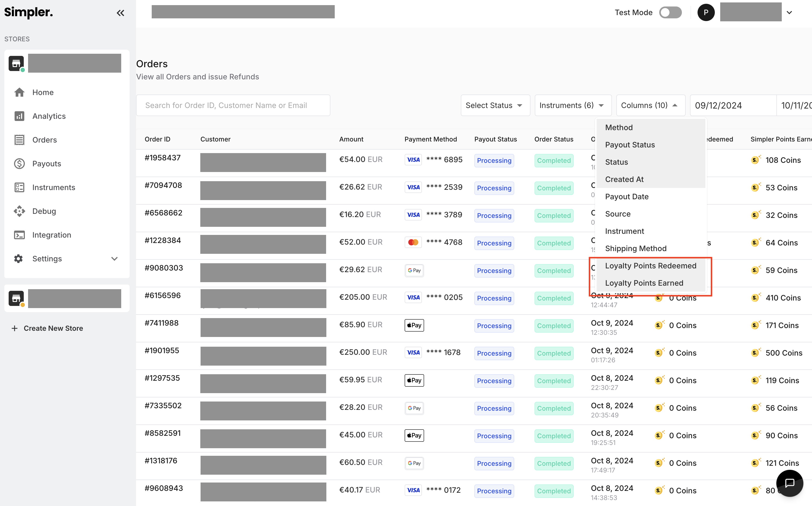The width and height of the screenshot is (812, 506).
Task: Open the account menu chevron
Action: [x=789, y=12]
